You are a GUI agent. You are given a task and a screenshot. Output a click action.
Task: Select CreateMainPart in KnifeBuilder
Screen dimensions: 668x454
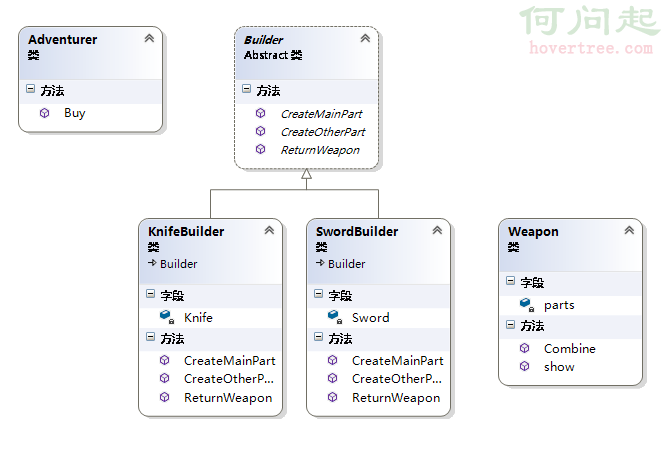(230, 361)
